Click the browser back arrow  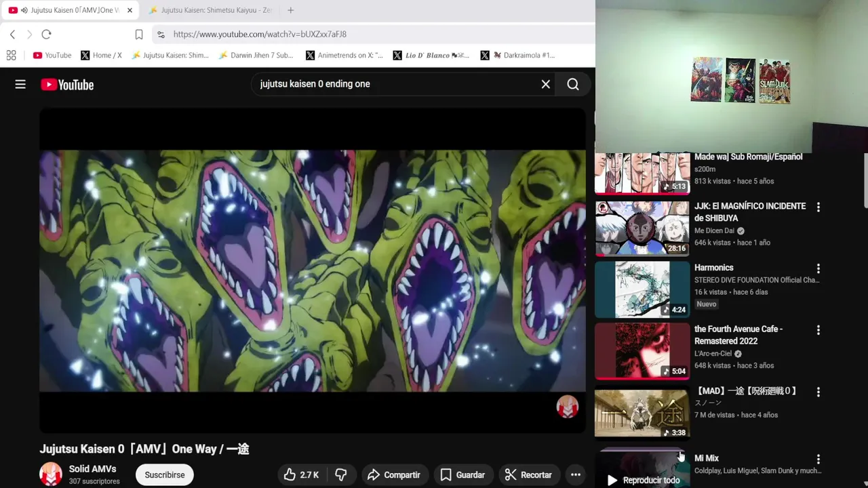click(x=12, y=34)
